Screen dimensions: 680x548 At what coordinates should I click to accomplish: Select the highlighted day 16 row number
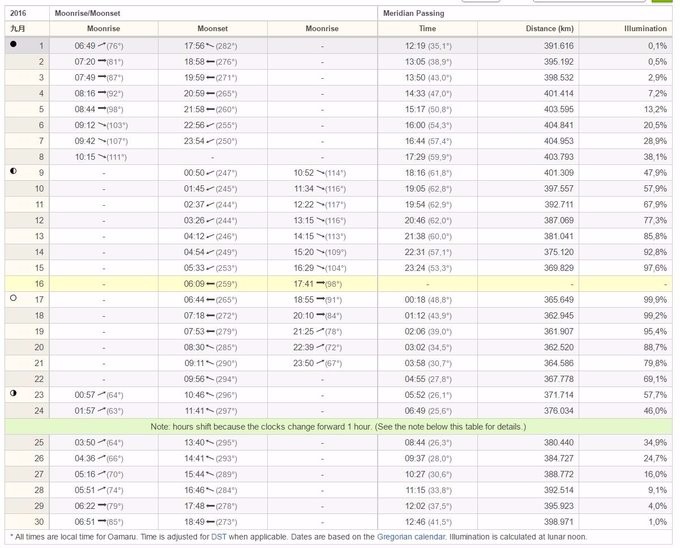(x=41, y=282)
